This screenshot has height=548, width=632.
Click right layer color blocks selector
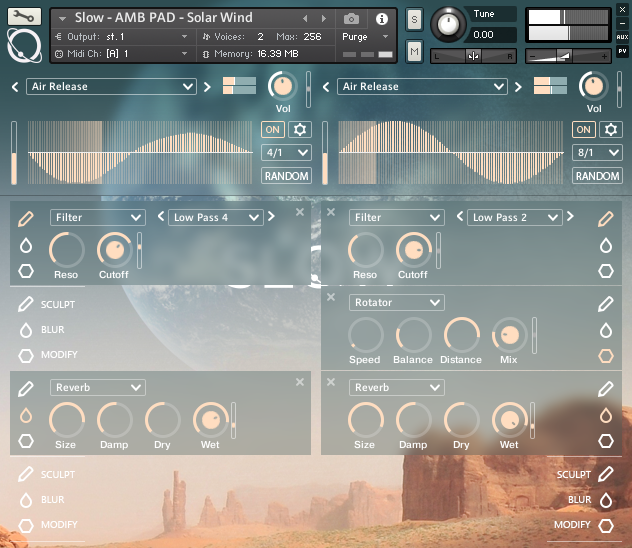pos(550,86)
